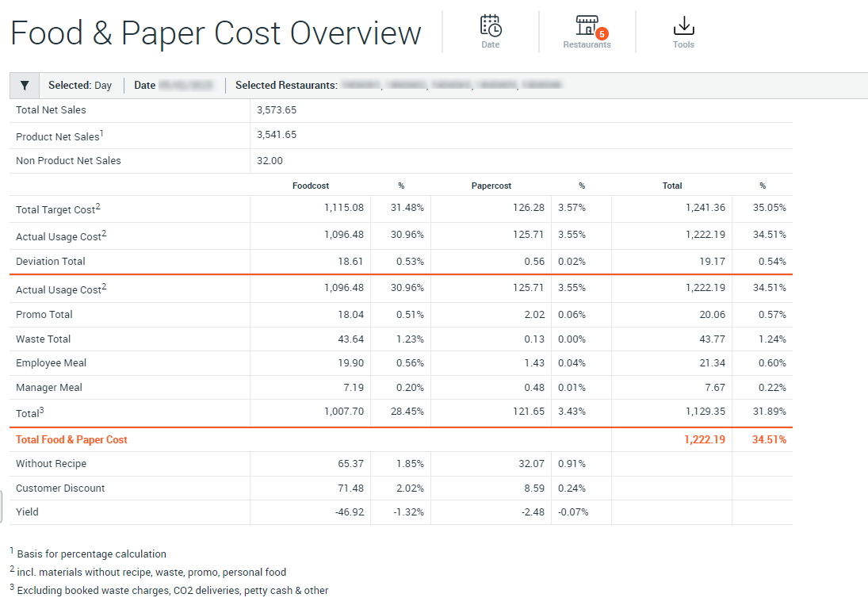This screenshot has height=613, width=868.
Task: Click the 'Food & Paper Cost Overview' heading
Action: (216, 33)
